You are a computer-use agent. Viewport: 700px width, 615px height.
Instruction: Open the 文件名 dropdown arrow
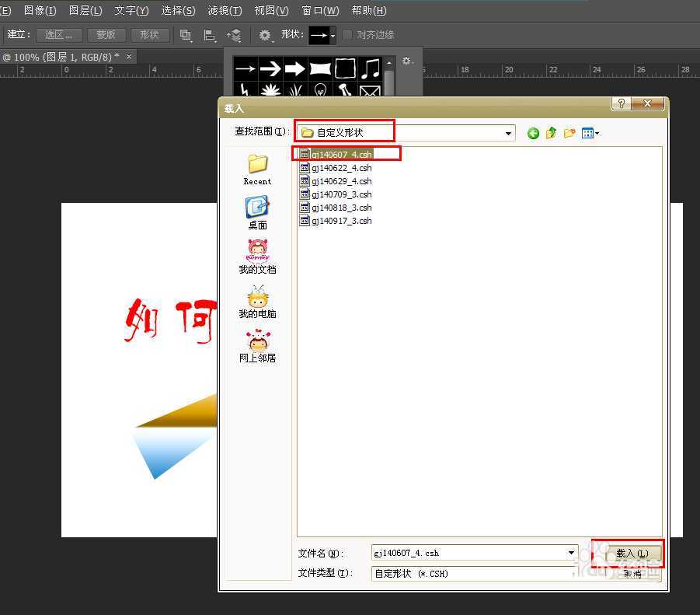tap(572, 553)
